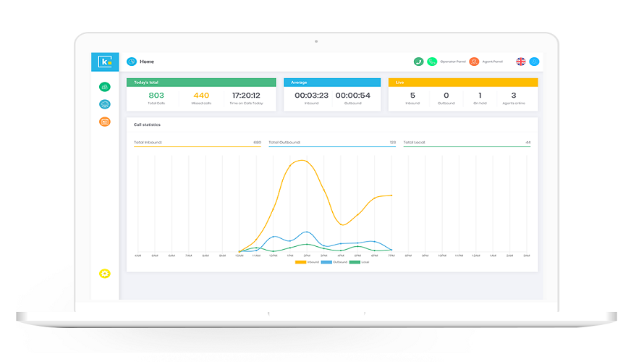Open the blue cloud phone sidebar icon
The height and width of the screenshot is (362, 644).
tap(105, 104)
